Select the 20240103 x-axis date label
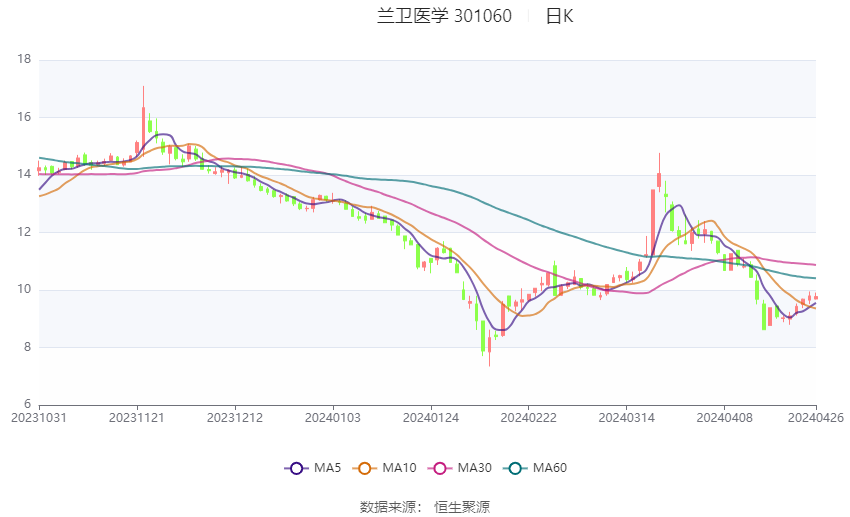 pos(332,418)
